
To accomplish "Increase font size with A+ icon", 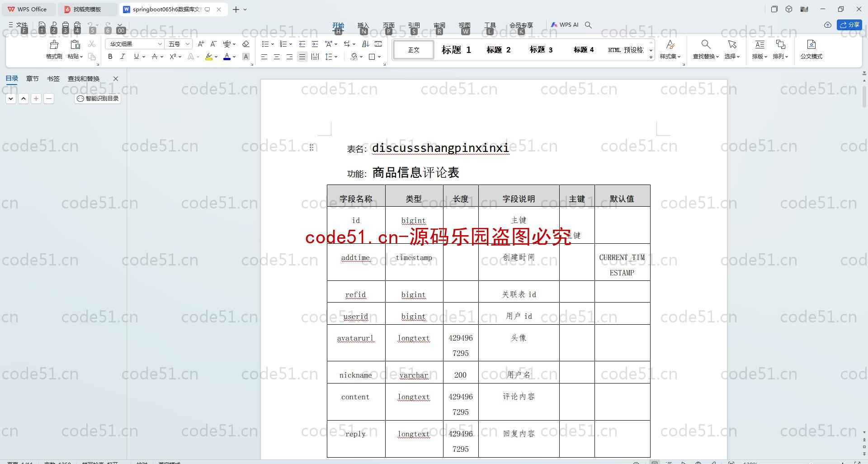I will click(201, 44).
